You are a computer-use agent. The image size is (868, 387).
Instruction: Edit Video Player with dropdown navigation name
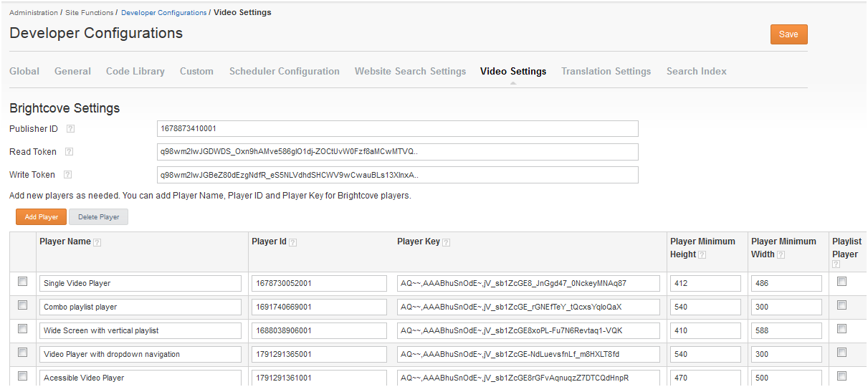140,354
